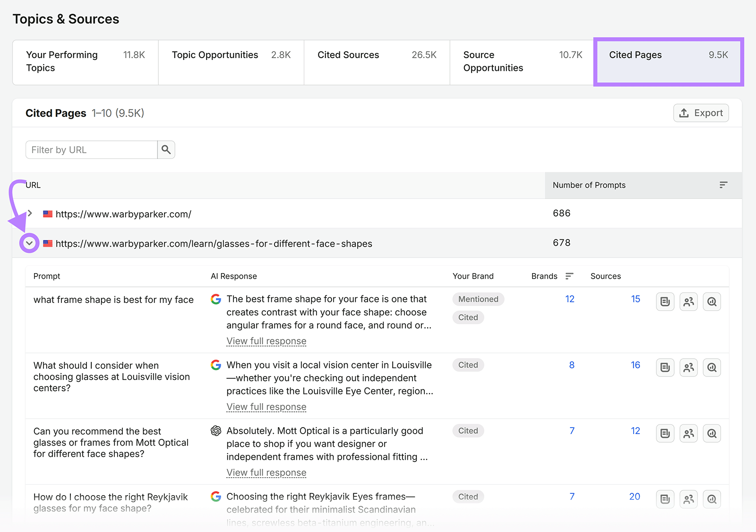Select the Source Opportunities tab
The height and width of the screenshot is (532, 756).
pos(523,62)
